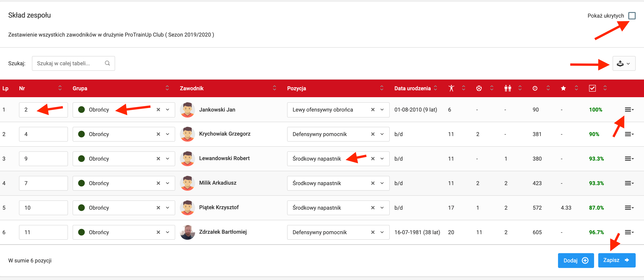The height and width of the screenshot is (280, 644).
Task: Sort by the star rating column icon
Action: pos(563,88)
